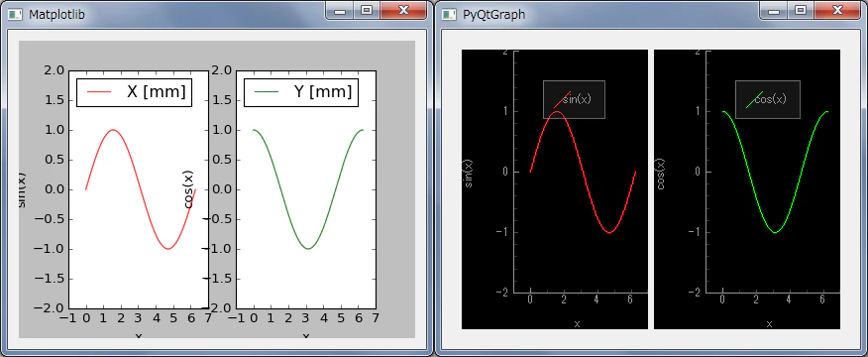This screenshot has width=868, height=357.
Task: Click the 7 x-tick label of Matplotlib cosine plot
Action: coord(376,319)
